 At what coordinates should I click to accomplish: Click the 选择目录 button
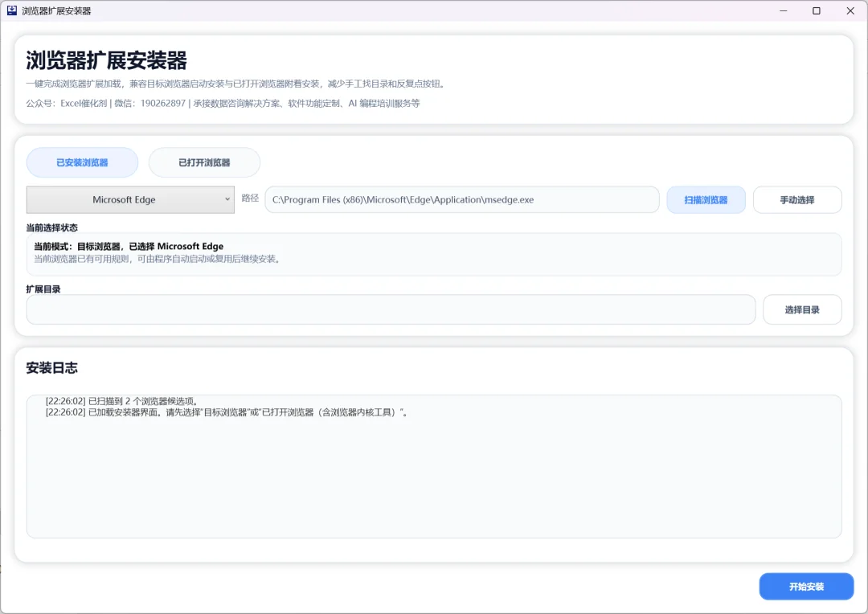pos(802,309)
